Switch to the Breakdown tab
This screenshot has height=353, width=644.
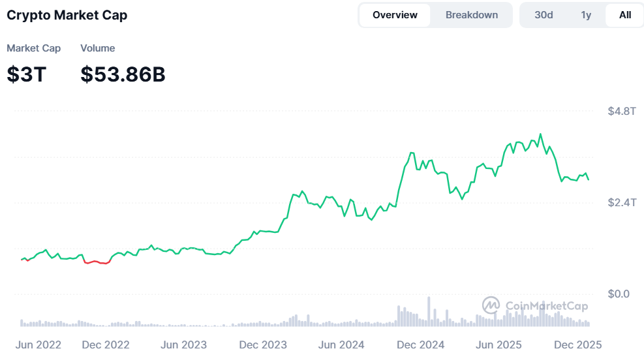[x=471, y=15]
